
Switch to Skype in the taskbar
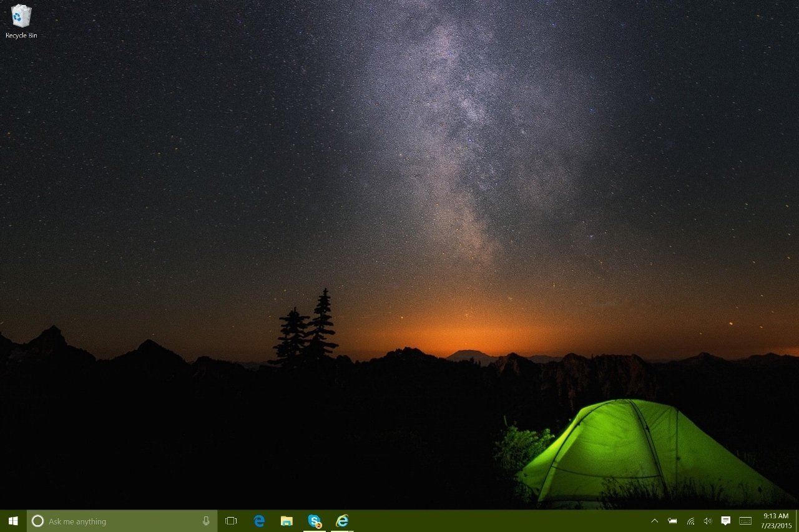point(315,521)
